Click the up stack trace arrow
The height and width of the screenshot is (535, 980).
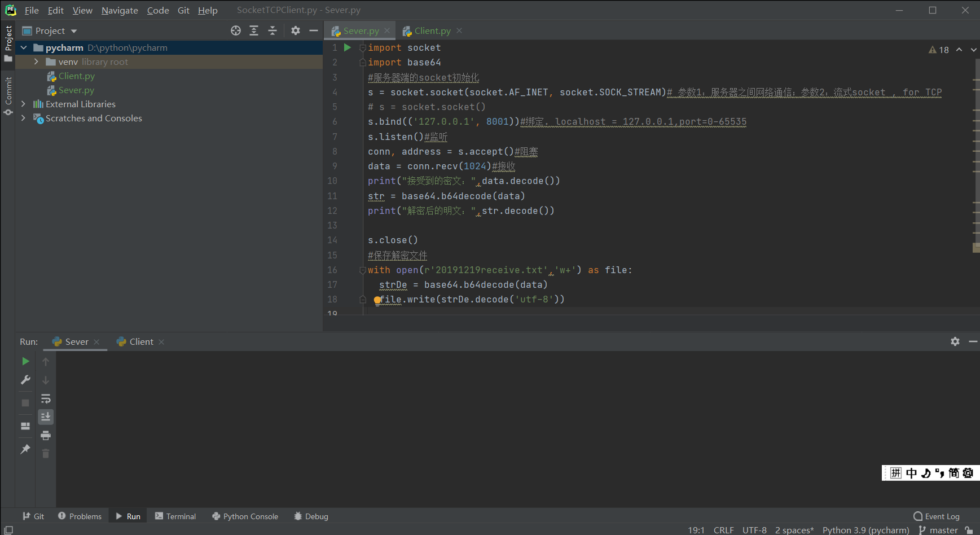(46, 361)
